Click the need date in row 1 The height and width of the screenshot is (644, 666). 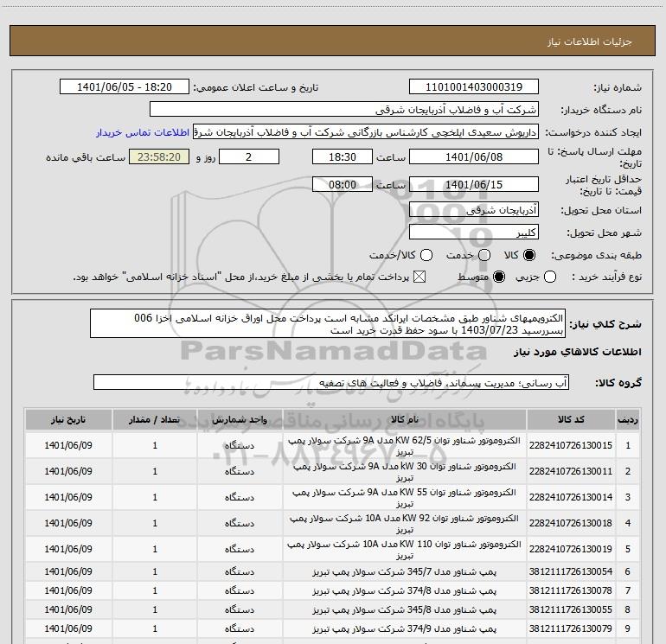(68, 445)
